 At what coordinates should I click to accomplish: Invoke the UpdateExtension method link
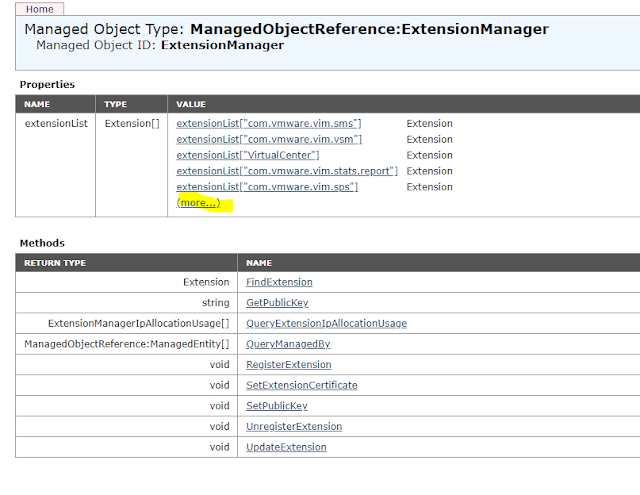pyautogui.click(x=286, y=447)
